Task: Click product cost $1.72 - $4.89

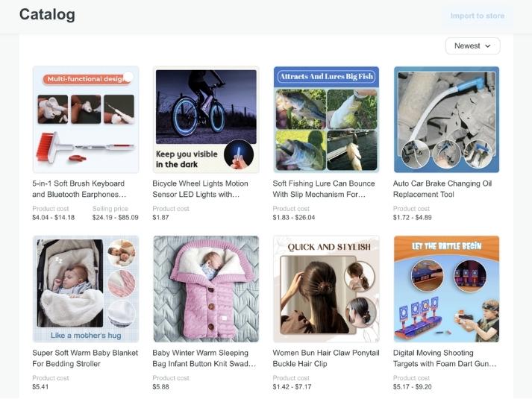Action: 412,217
